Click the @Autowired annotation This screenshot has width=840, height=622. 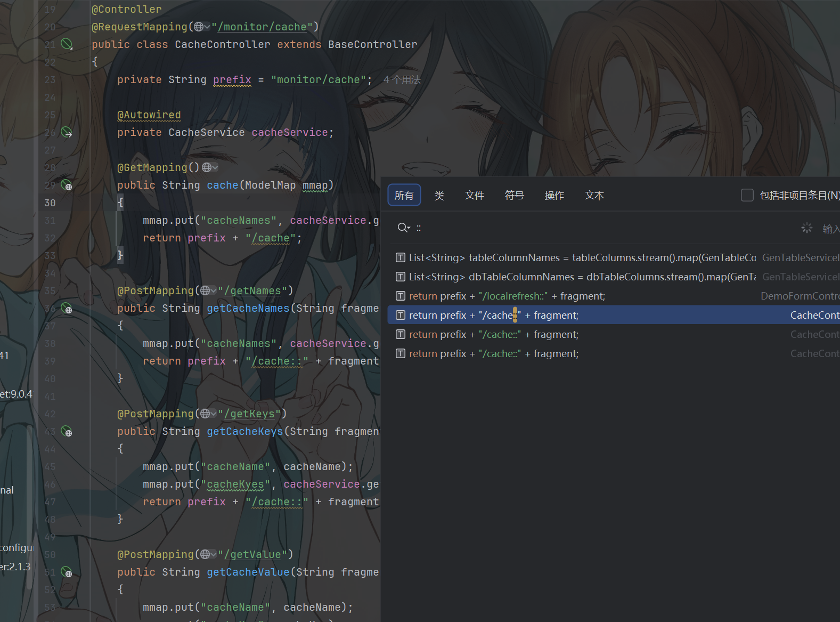pyautogui.click(x=149, y=115)
